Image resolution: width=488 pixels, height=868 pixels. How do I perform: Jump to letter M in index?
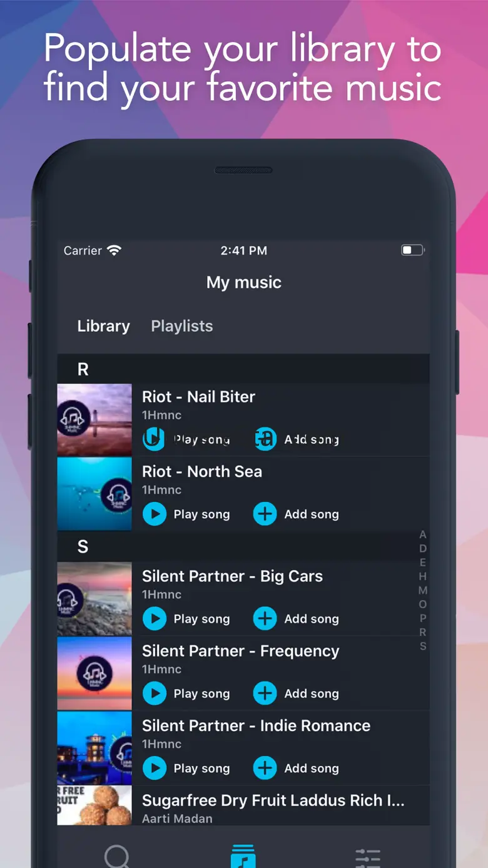[423, 590]
